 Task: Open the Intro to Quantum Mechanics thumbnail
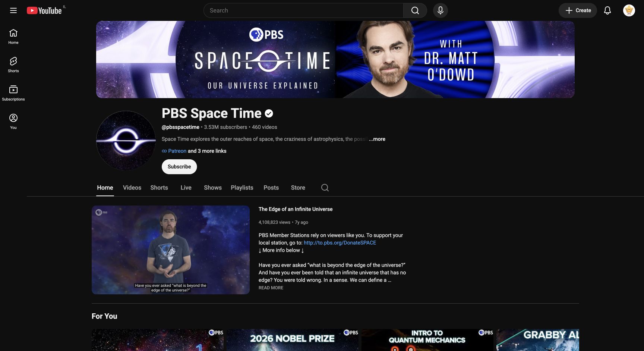pos(427,340)
